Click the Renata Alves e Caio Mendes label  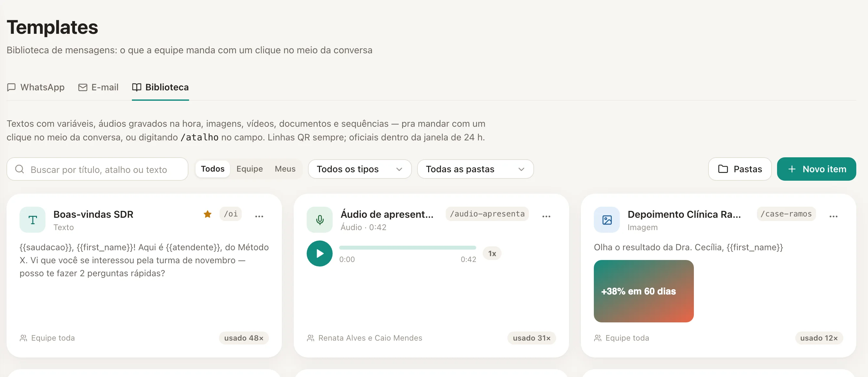click(x=370, y=338)
